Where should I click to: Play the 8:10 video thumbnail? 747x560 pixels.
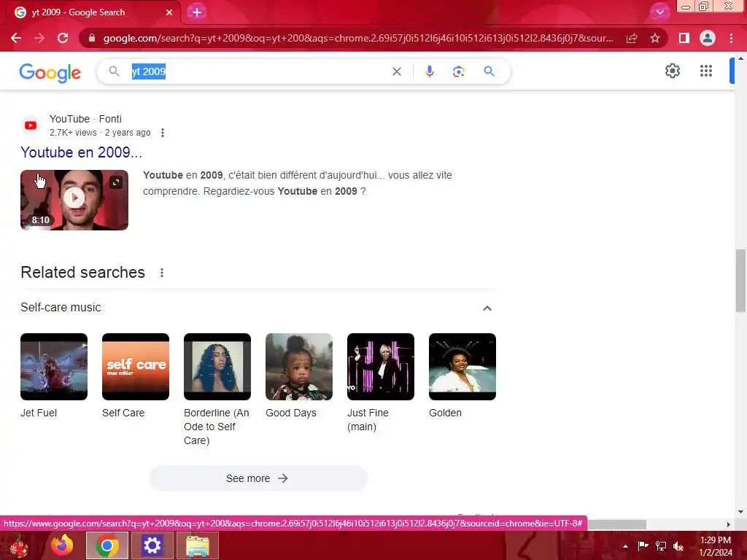[x=74, y=200]
